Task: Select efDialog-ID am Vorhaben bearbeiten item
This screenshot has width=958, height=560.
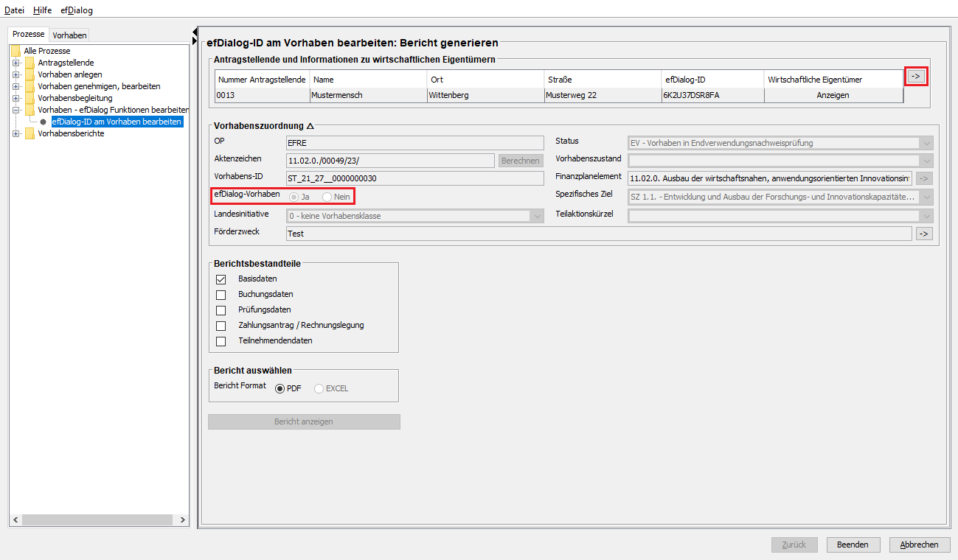Action: pyautogui.click(x=117, y=122)
